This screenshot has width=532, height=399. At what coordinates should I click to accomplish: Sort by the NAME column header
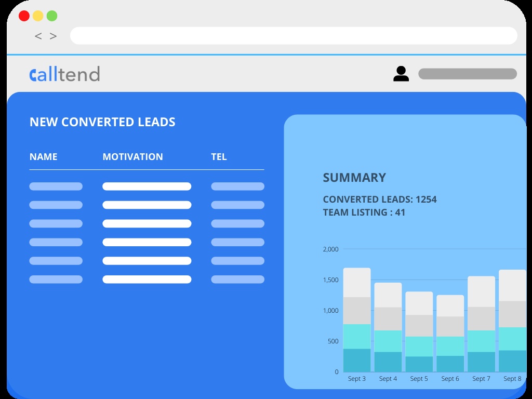(44, 157)
